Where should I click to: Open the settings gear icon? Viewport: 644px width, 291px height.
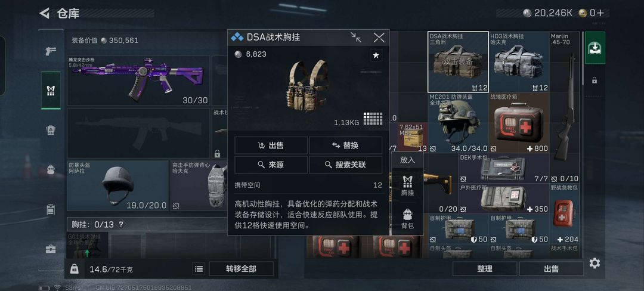click(x=595, y=263)
